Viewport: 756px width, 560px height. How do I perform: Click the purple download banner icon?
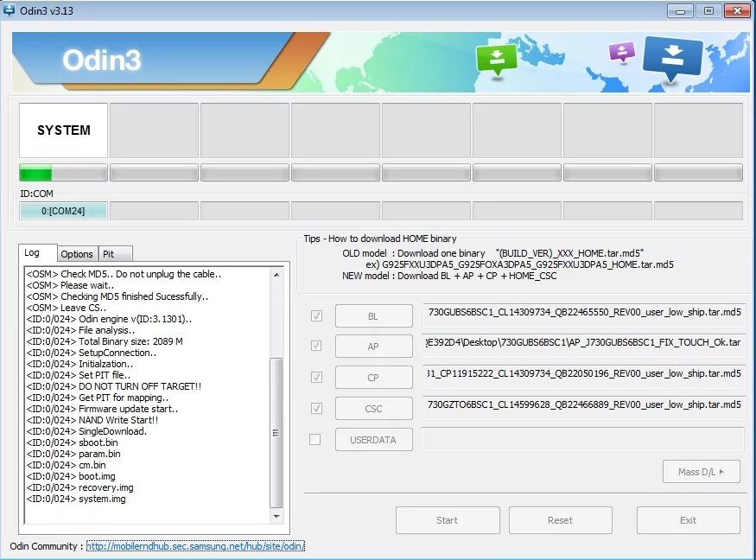[621, 52]
